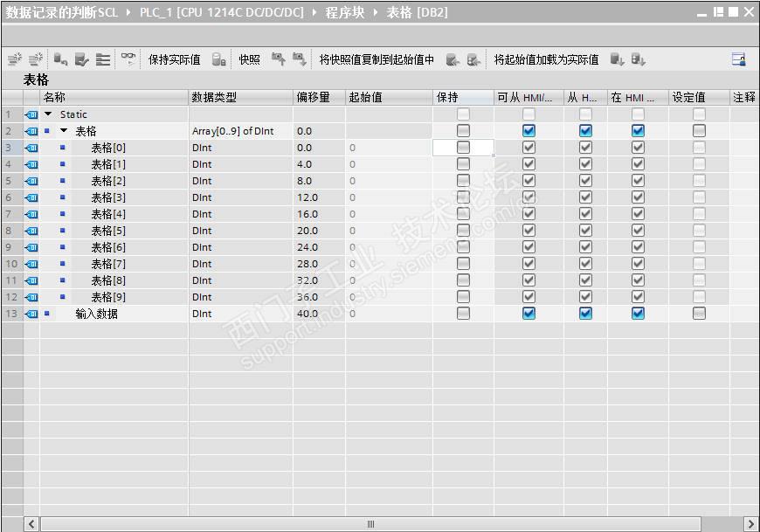
Task: Click start value cell of 输入数据 row
Action: pos(390,314)
